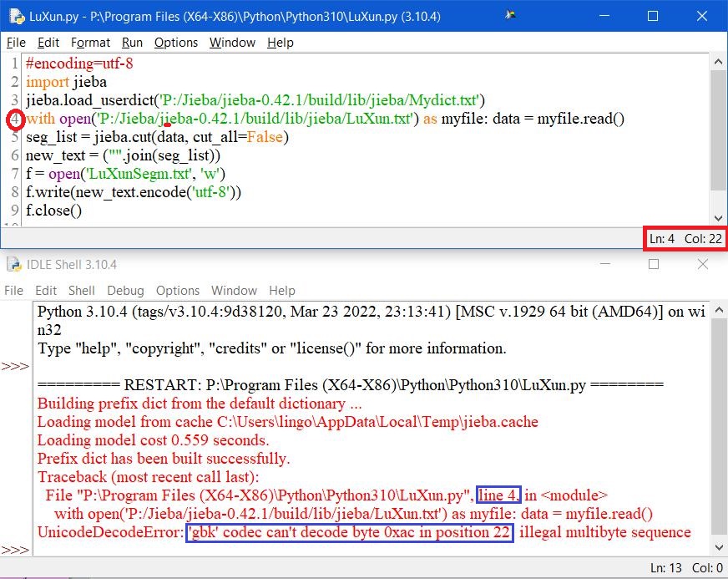Viewport: 728px width, 579px height.
Task: Click 'line 4,' in the traceback File line
Action: tap(499, 495)
